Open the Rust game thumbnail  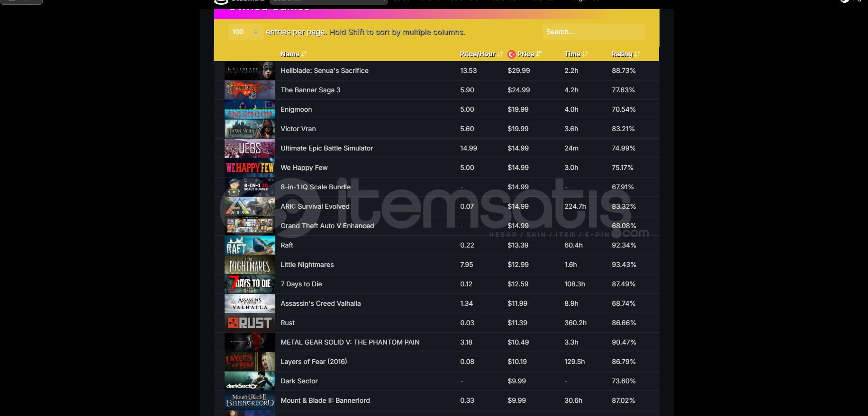coord(250,323)
